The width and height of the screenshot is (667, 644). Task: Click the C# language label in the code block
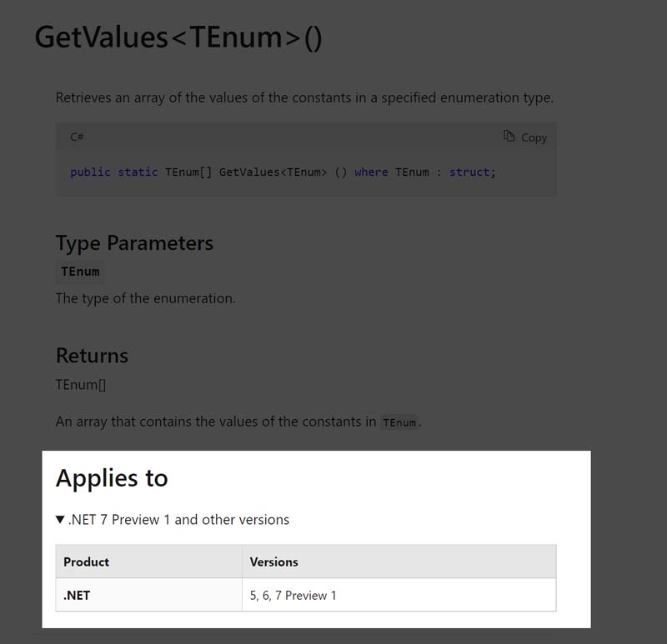tap(77, 137)
